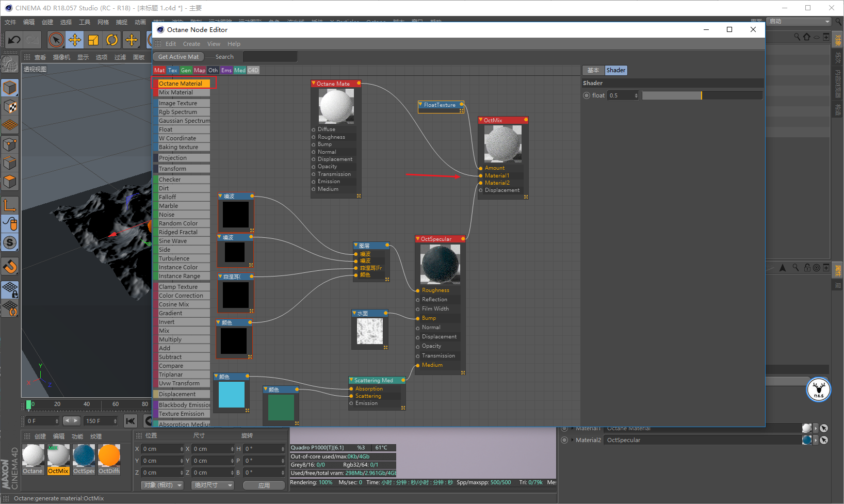Image resolution: width=844 pixels, height=504 pixels.
Task: Click the float value slider bar
Action: click(x=702, y=95)
